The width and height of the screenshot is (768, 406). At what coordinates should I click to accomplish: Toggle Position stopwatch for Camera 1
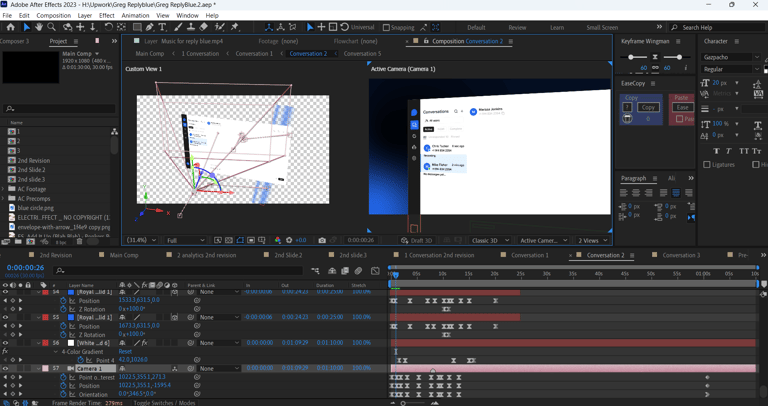point(63,385)
